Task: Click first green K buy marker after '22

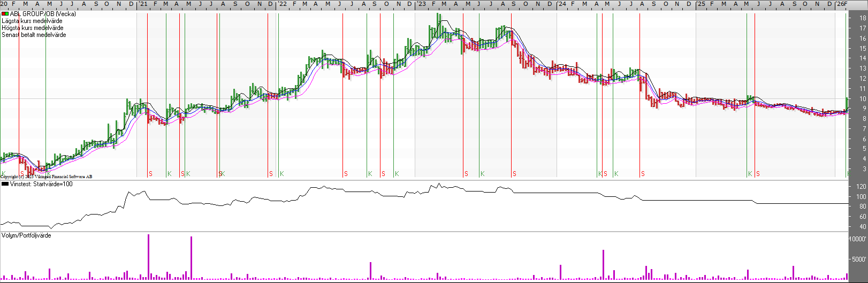Action: (x=282, y=174)
